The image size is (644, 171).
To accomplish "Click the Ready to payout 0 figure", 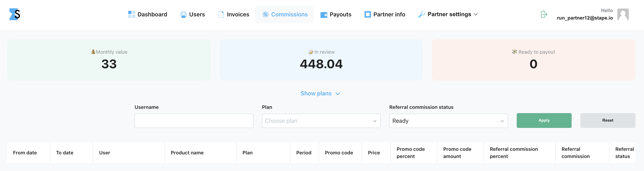I will (533, 64).
